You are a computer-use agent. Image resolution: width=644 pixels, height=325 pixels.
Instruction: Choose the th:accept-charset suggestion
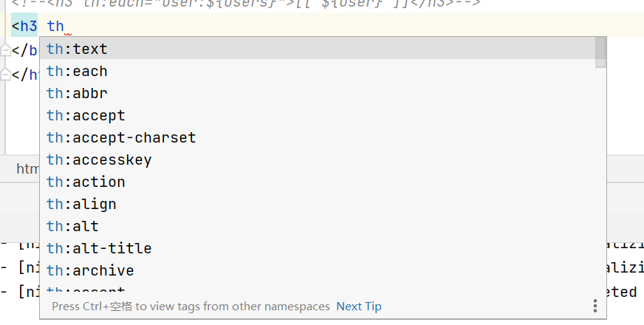click(x=318, y=137)
